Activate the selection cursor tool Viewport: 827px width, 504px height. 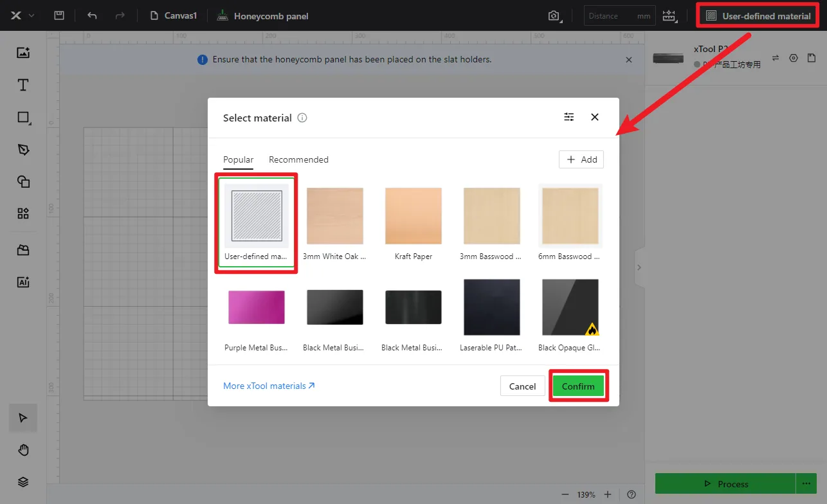point(23,418)
